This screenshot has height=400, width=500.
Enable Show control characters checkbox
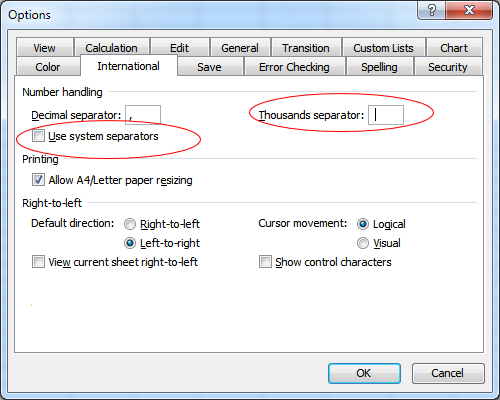tap(265, 262)
